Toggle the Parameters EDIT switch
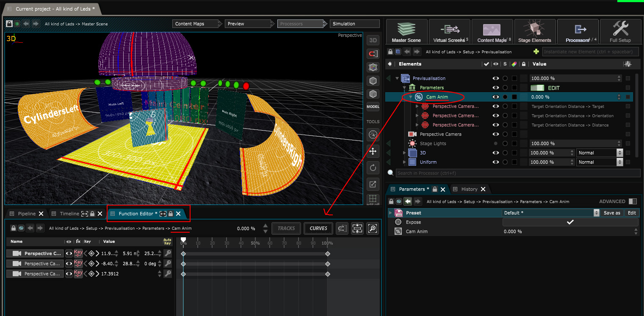This screenshot has height=316, width=644. [537, 88]
